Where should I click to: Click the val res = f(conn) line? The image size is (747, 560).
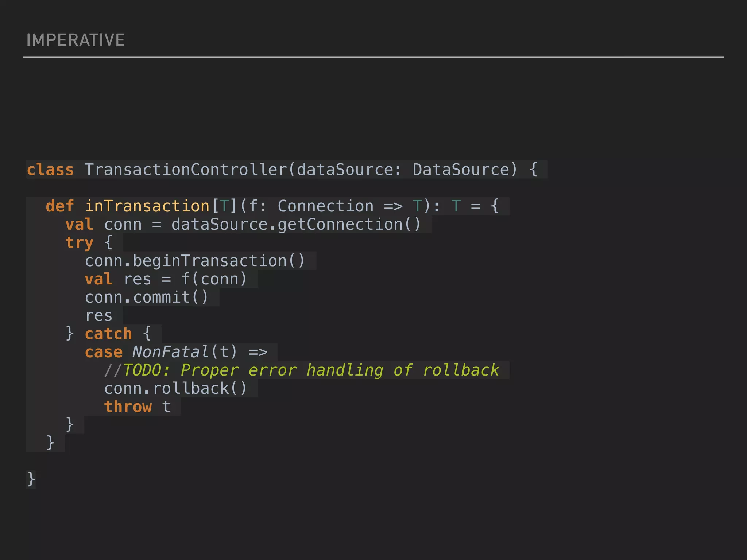(x=166, y=279)
